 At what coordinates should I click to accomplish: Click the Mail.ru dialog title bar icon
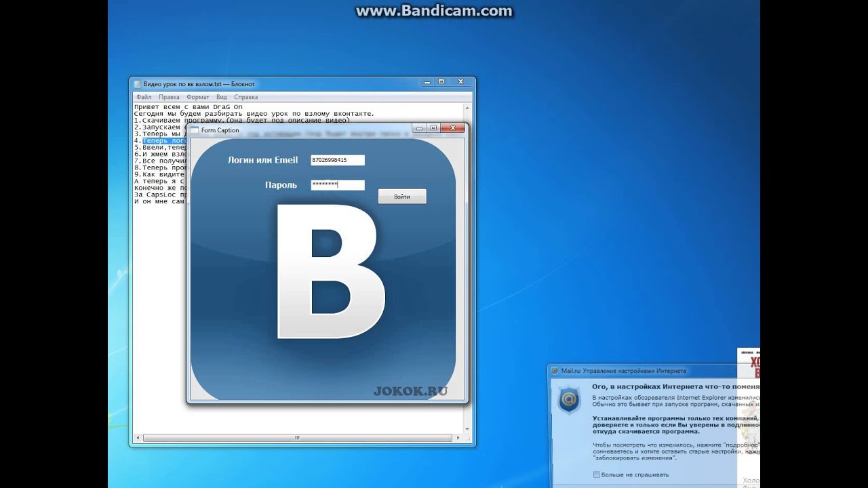point(555,371)
